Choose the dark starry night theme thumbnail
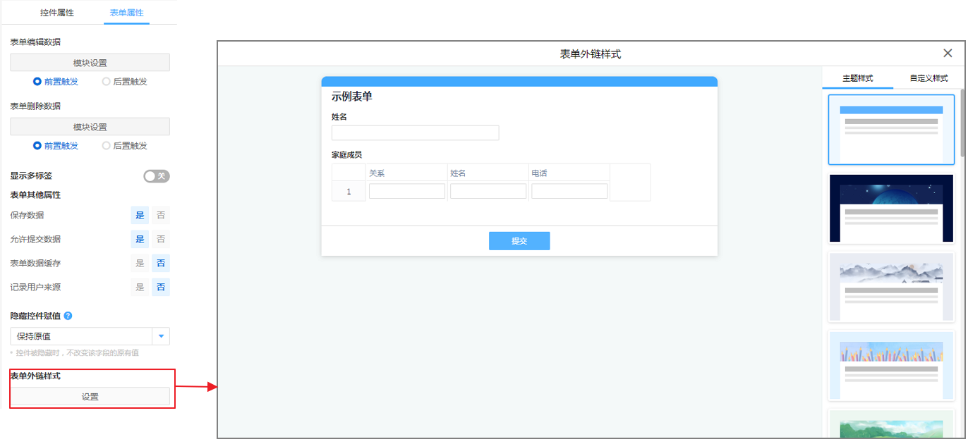The width and height of the screenshot is (980, 444). pyautogui.click(x=891, y=209)
